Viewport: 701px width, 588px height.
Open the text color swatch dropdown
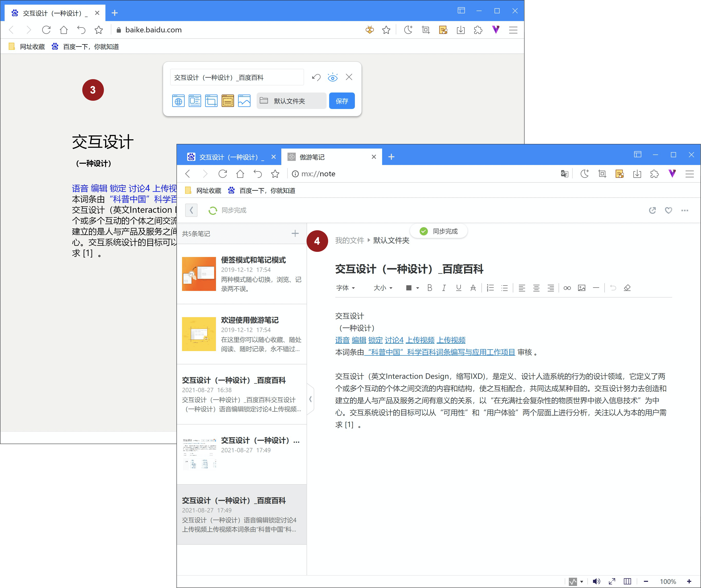[412, 288]
